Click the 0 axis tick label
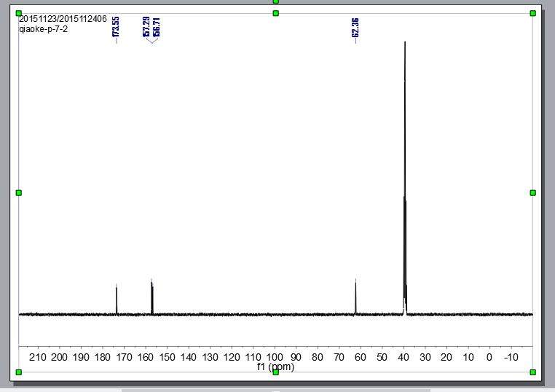This screenshot has width=555, height=392. tap(489, 357)
